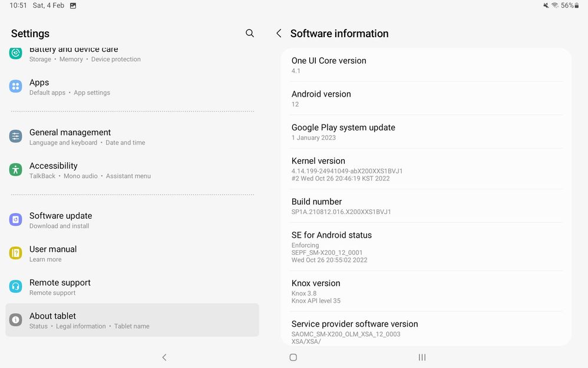Click 'Assistant menu' subtitle text
588x368 pixels.
click(x=128, y=176)
